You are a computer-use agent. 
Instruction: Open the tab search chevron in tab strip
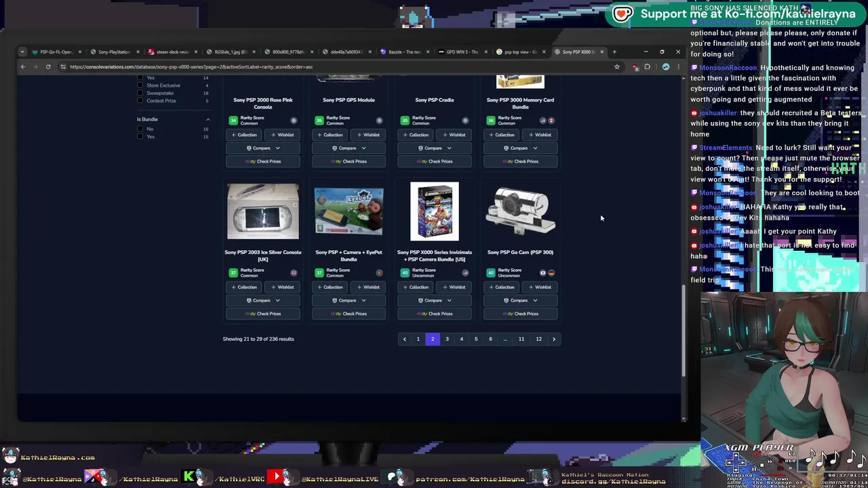(x=22, y=52)
